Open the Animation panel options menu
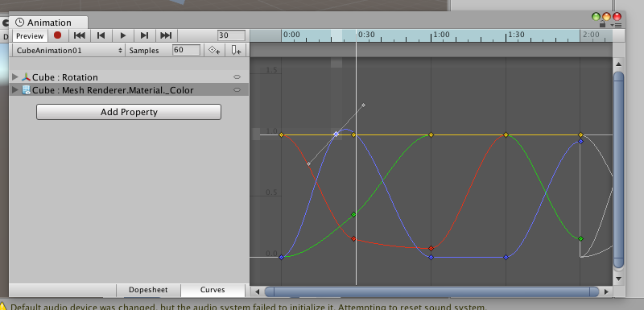This screenshot has width=644, height=310. (617, 25)
